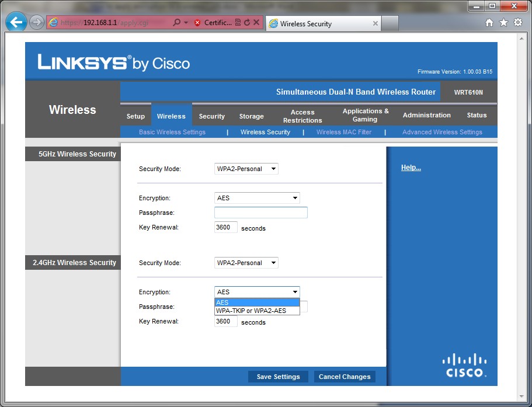Go to Wireless MAC Filter subpage
The height and width of the screenshot is (407, 532).
[x=344, y=133]
